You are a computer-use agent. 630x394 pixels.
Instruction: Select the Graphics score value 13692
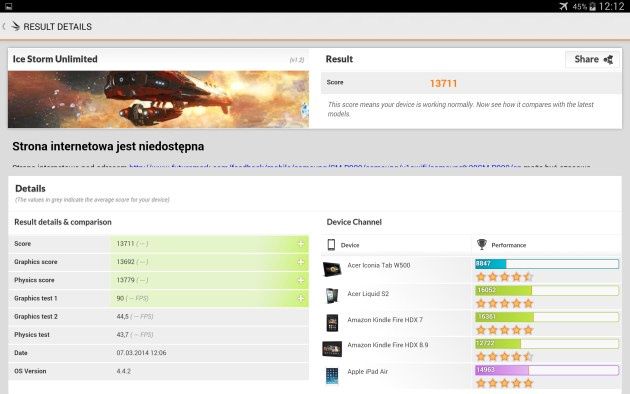[x=125, y=262]
